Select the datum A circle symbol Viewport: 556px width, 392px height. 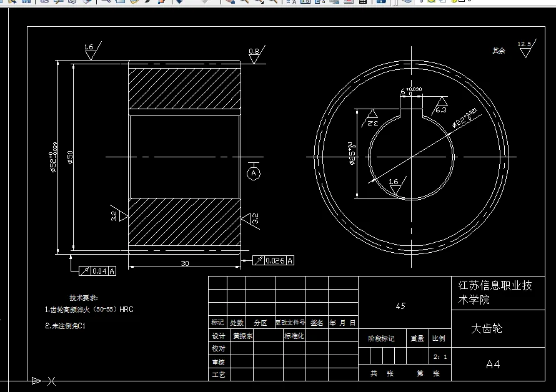(254, 174)
